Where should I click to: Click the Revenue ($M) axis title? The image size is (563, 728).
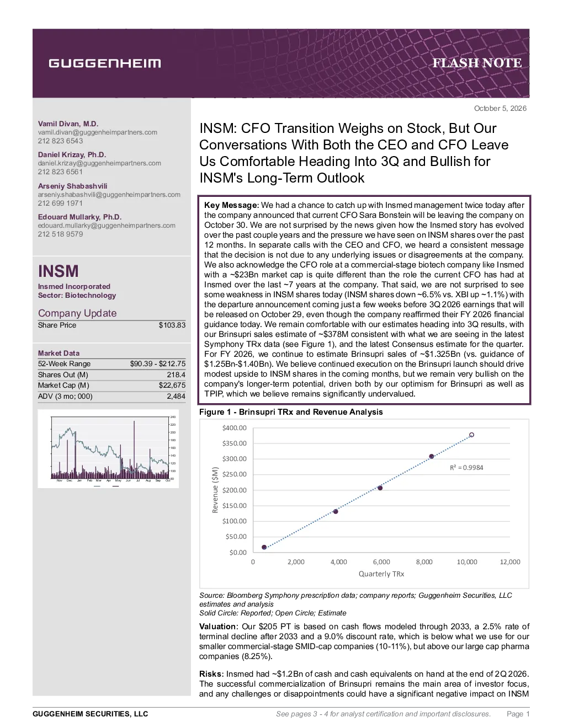point(215,490)
